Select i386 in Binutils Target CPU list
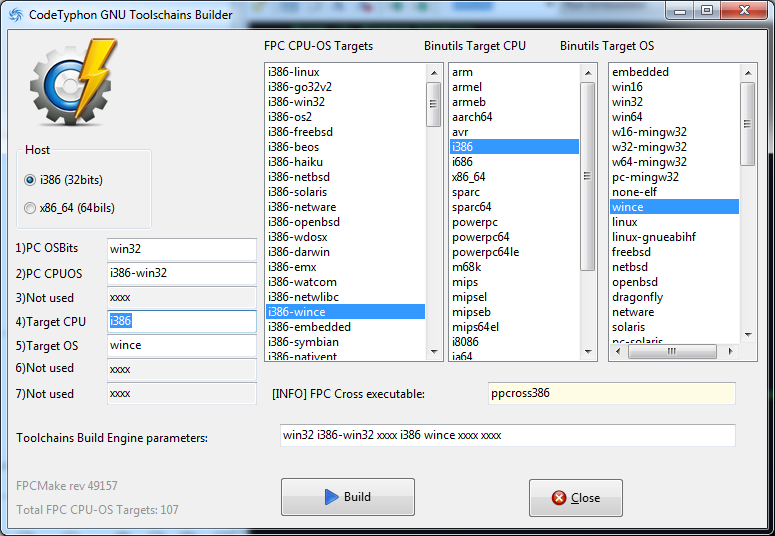 [515, 147]
